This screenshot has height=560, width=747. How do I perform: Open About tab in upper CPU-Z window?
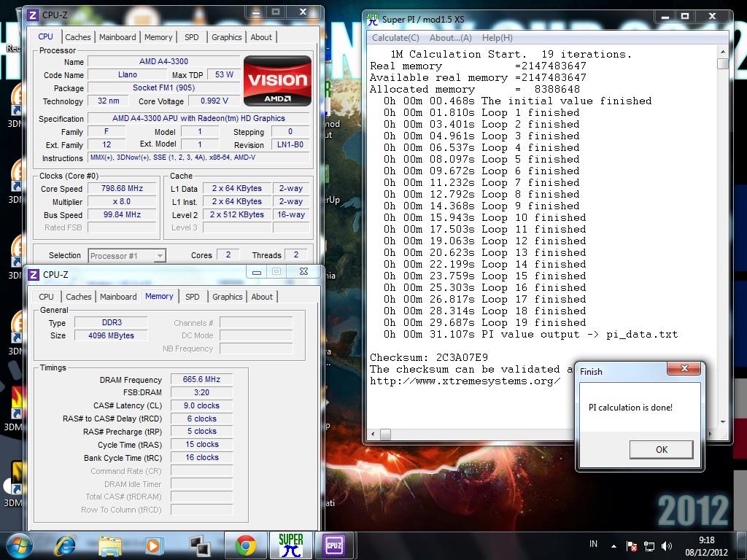pyautogui.click(x=261, y=37)
